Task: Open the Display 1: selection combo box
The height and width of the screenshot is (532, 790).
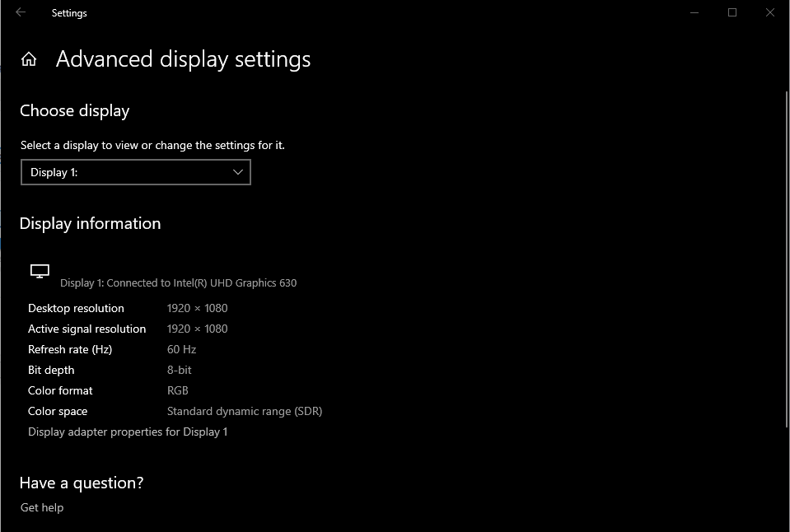Action: (136, 172)
